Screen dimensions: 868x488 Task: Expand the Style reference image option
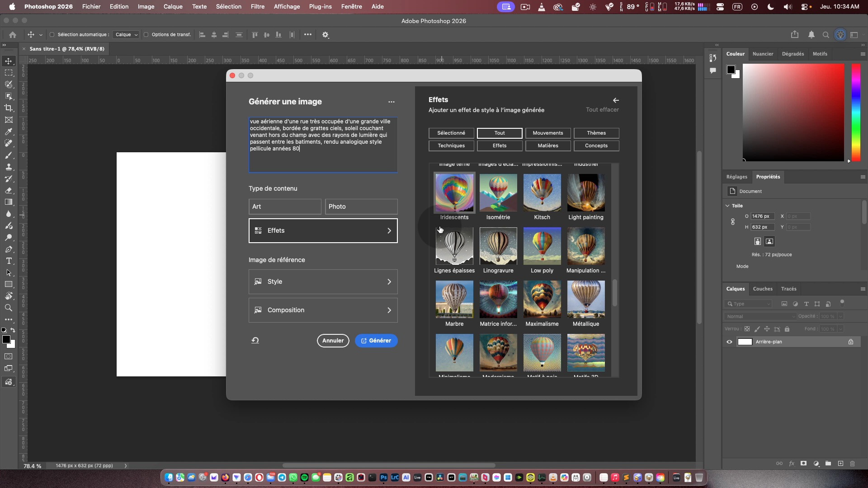point(323,282)
